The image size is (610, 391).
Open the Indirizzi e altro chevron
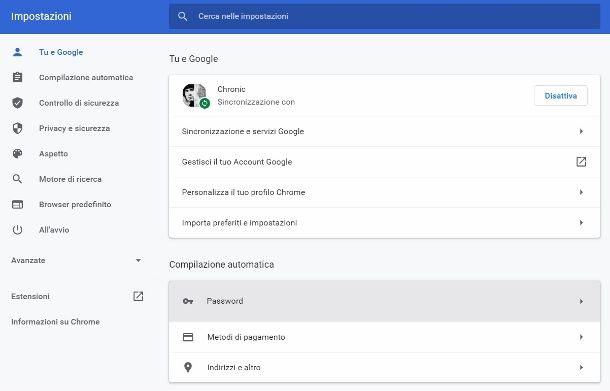[x=581, y=367]
